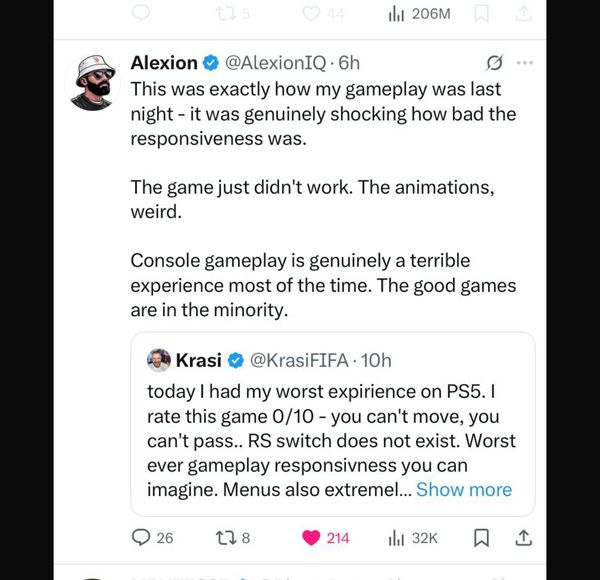
Task: Open more options menu on Alexion's tweet
Action: 524,62
